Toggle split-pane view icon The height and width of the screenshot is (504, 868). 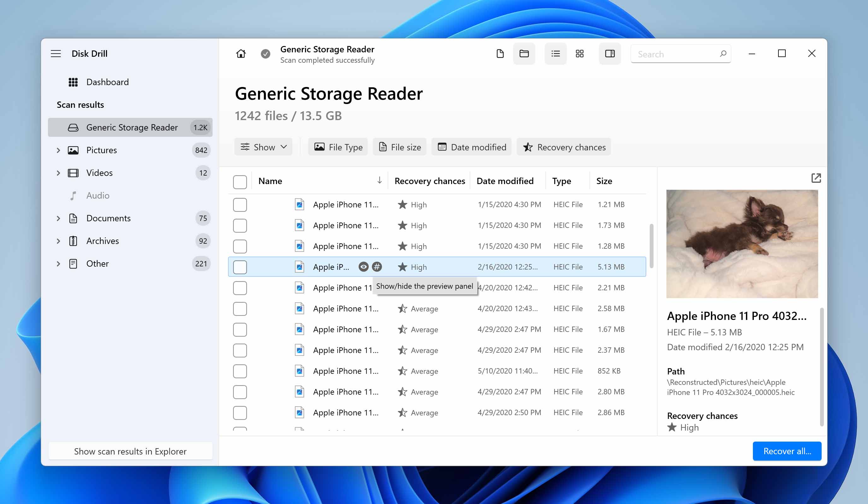(611, 53)
